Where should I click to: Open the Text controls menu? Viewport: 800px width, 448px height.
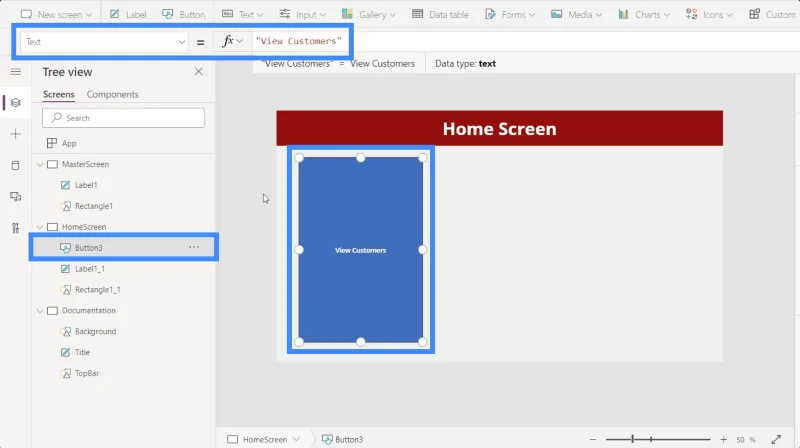tap(242, 14)
